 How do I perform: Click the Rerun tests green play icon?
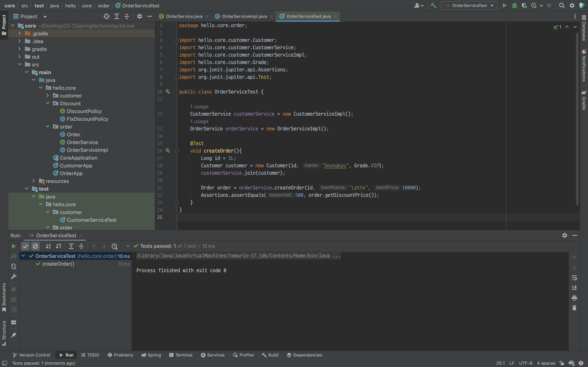(x=14, y=246)
